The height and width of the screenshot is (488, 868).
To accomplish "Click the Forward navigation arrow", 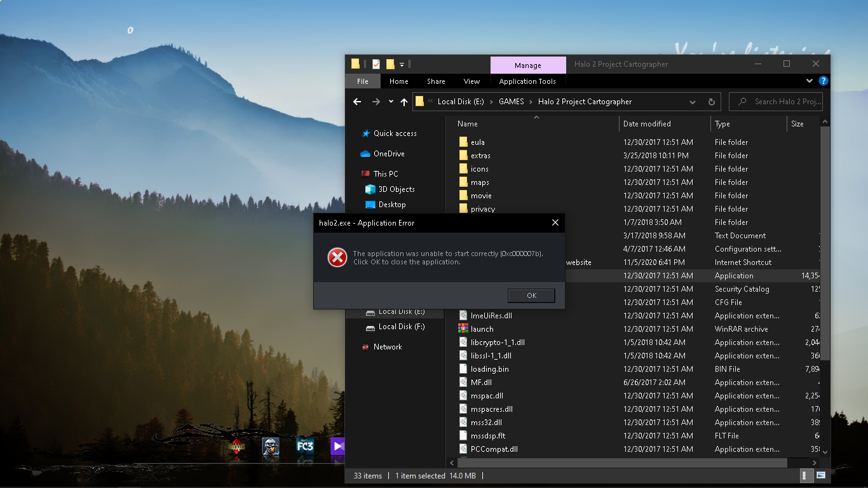I will (376, 102).
